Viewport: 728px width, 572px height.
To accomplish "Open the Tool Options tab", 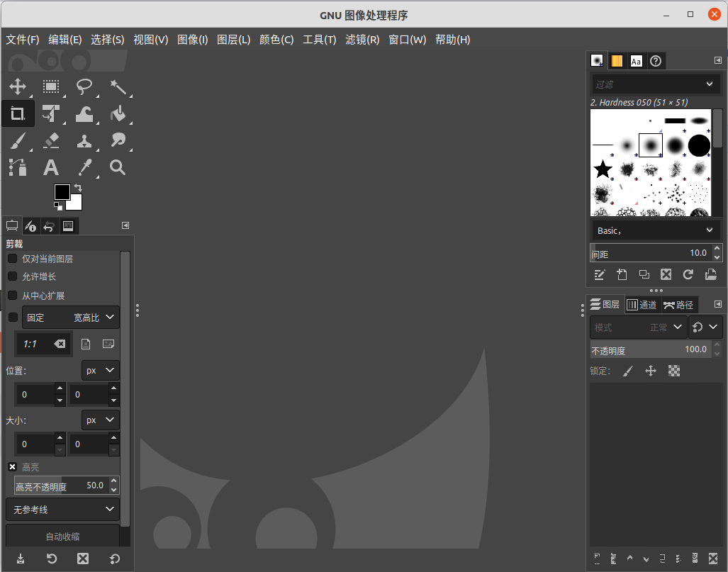I will (x=12, y=226).
